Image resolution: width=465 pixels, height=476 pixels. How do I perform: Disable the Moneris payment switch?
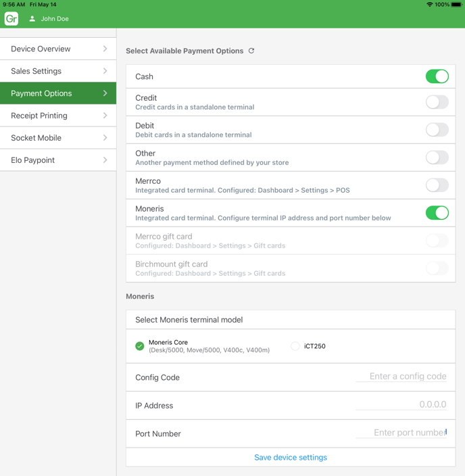pyautogui.click(x=437, y=212)
